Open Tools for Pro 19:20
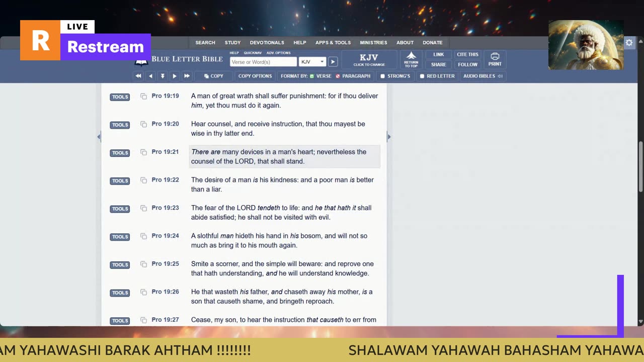644x362 pixels. click(120, 125)
